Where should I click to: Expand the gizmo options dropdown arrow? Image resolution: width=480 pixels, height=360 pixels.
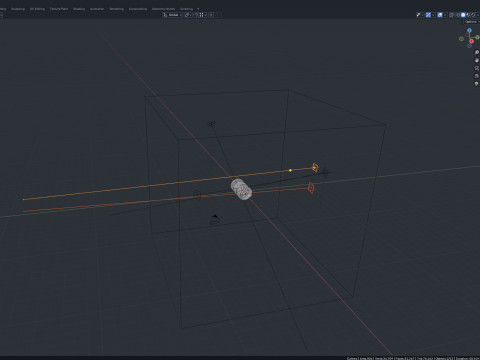tap(433, 15)
